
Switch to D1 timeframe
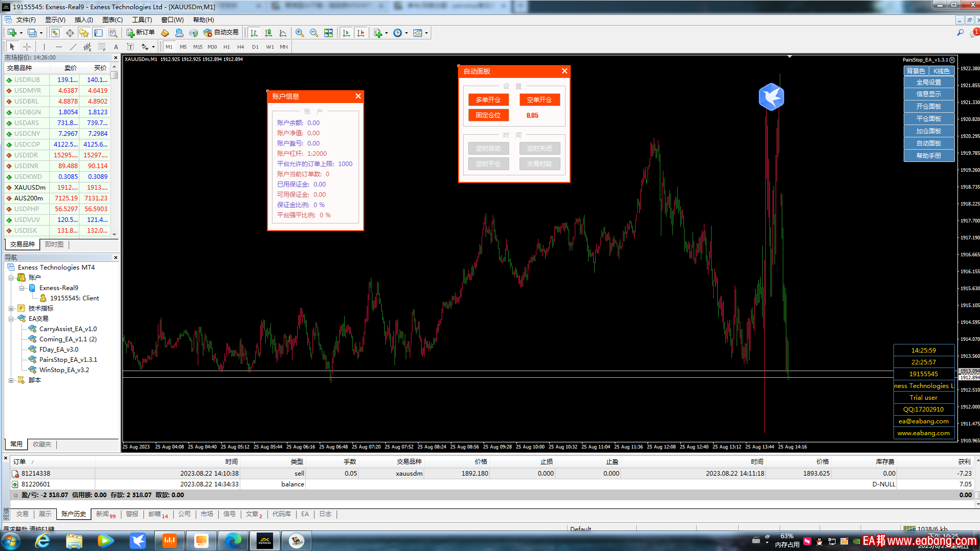255,47
